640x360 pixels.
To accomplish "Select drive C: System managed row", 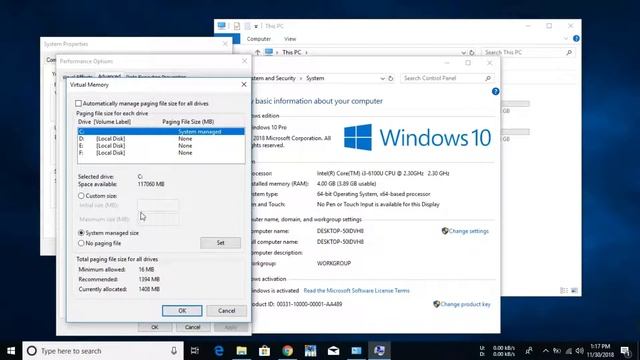I will [x=161, y=131].
